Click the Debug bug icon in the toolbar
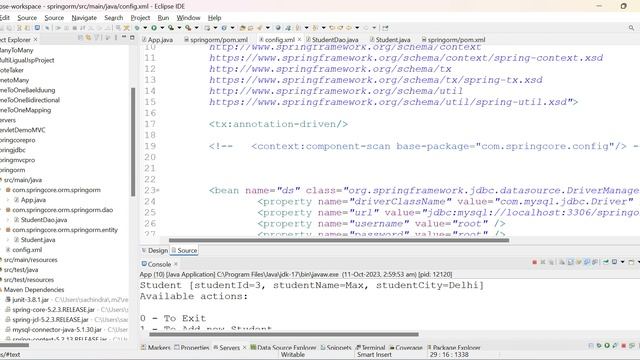The image size is (640, 360). 137,28
